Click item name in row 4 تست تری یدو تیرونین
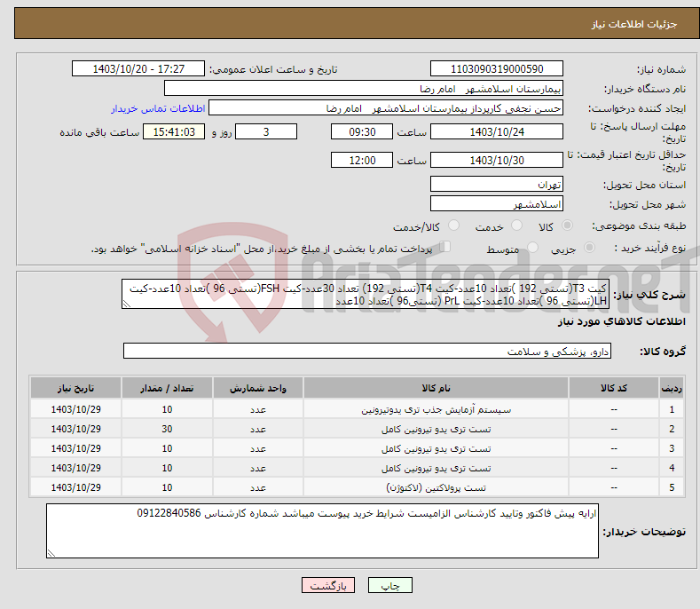Image resolution: width=700 pixels, height=609 pixels. point(436,468)
